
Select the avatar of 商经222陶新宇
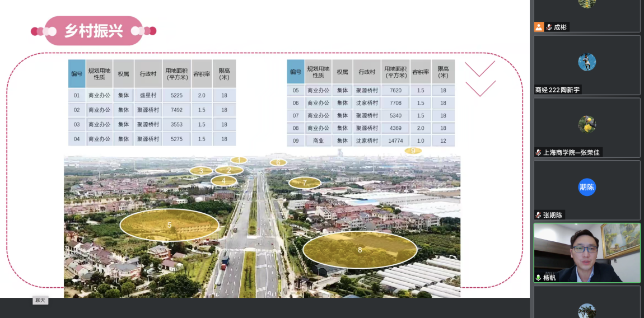coord(587,62)
